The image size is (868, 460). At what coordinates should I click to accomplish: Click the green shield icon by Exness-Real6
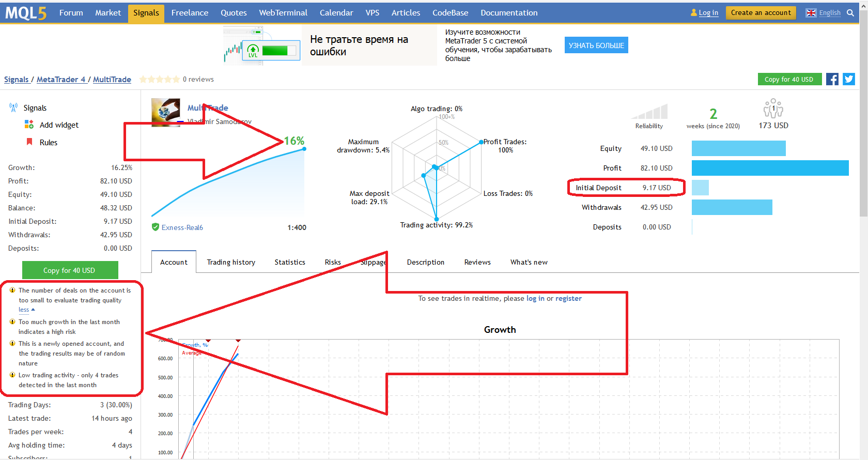click(155, 227)
